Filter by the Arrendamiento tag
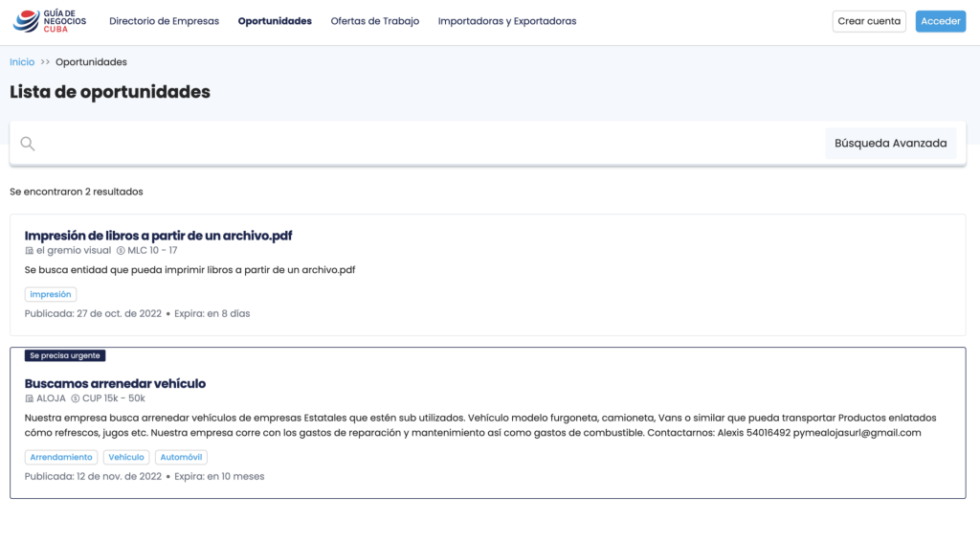 click(x=61, y=458)
